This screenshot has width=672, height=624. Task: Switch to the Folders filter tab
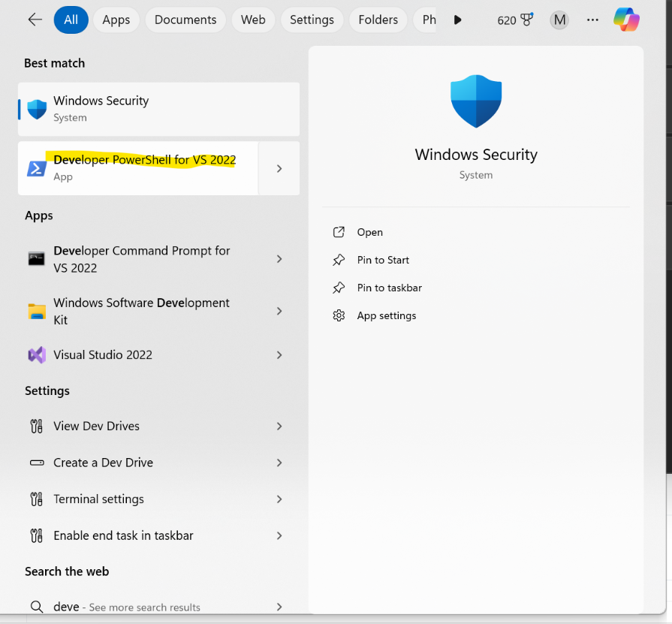coord(378,20)
